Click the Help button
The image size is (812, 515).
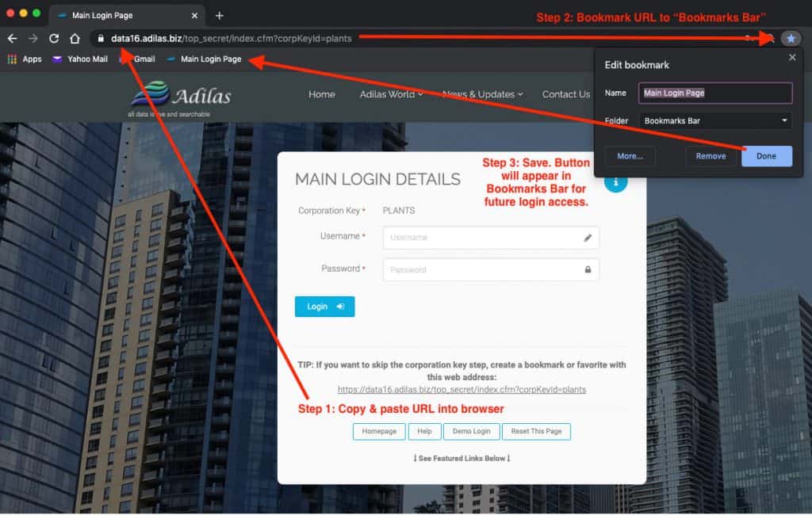click(x=425, y=431)
